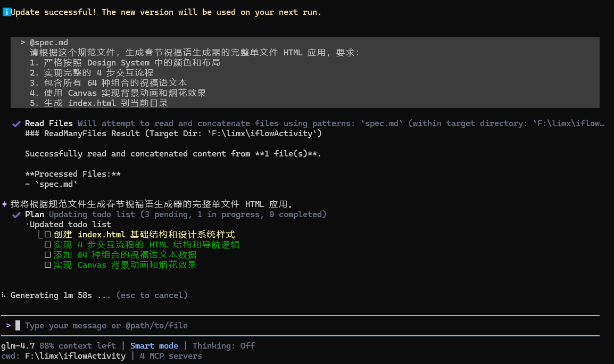Switch the Smart mode indicator
The image size is (614, 364).
[154, 346]
